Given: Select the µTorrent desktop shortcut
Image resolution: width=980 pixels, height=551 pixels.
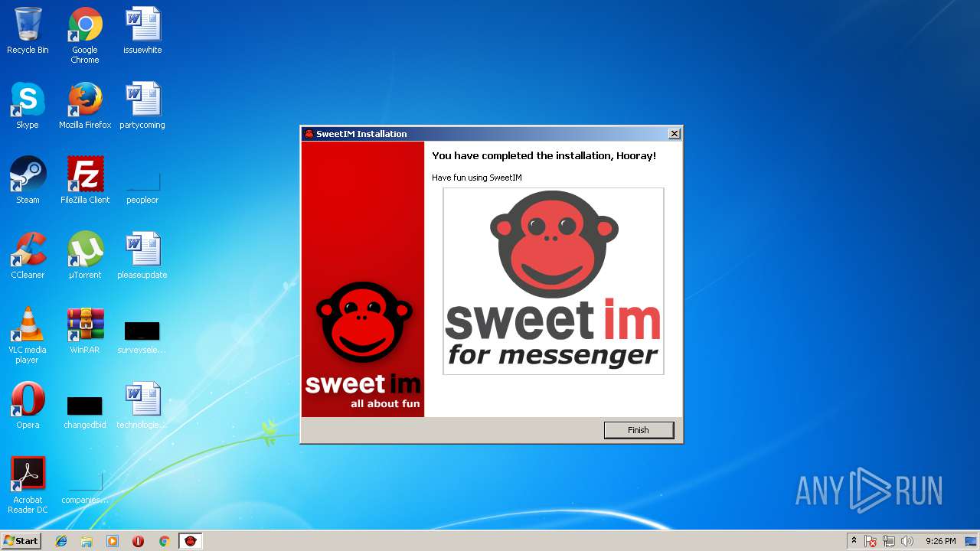Looking at the screenshot, I should (85, 256).
